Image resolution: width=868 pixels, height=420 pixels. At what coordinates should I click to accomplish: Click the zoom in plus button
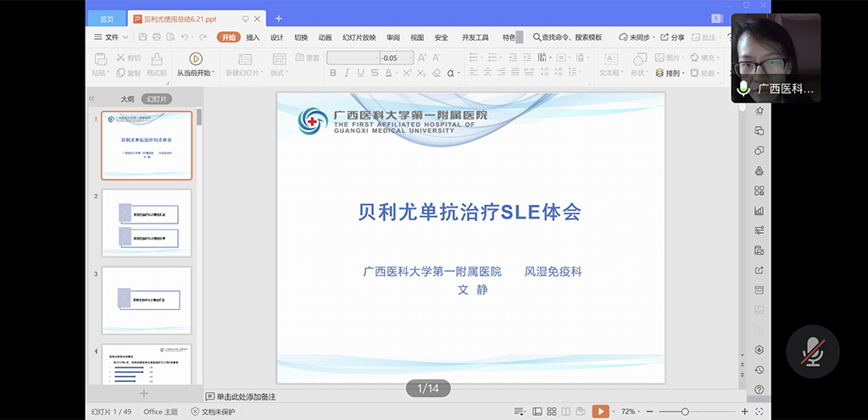745,412
